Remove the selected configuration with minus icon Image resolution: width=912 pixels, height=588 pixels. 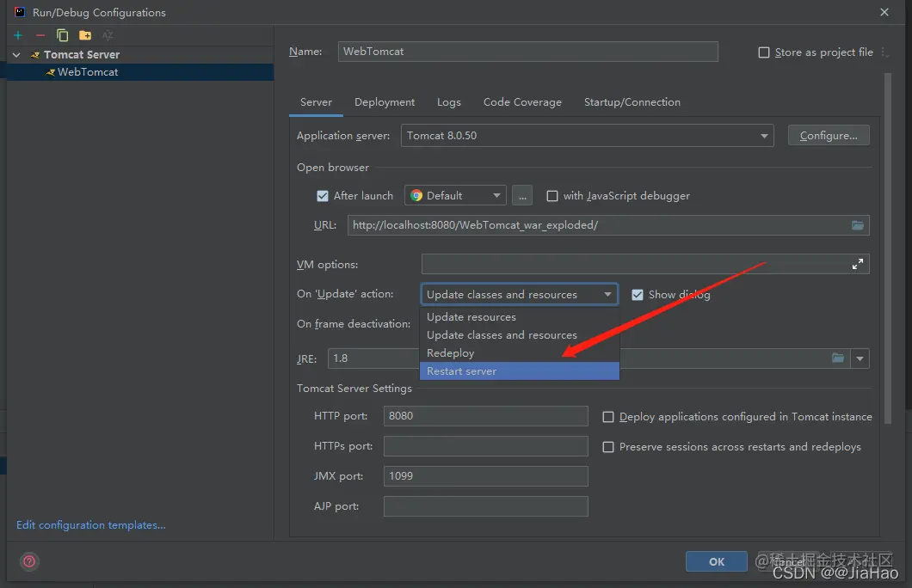pos(40,35)
